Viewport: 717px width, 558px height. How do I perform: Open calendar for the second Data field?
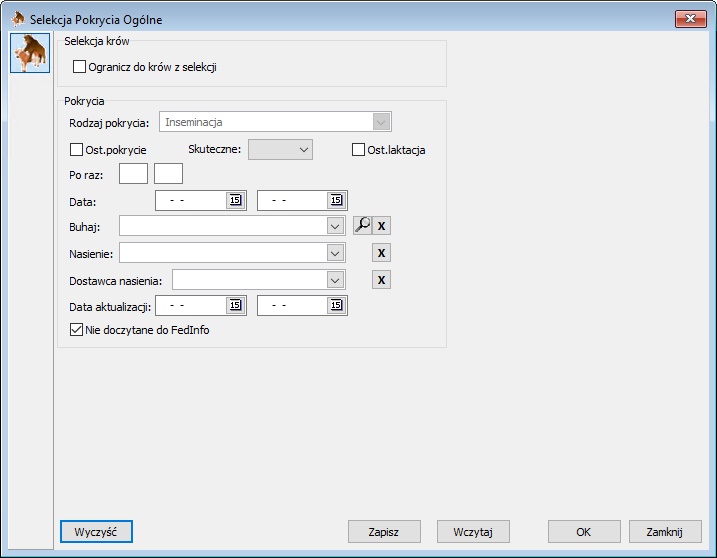(x=336, y=200)
